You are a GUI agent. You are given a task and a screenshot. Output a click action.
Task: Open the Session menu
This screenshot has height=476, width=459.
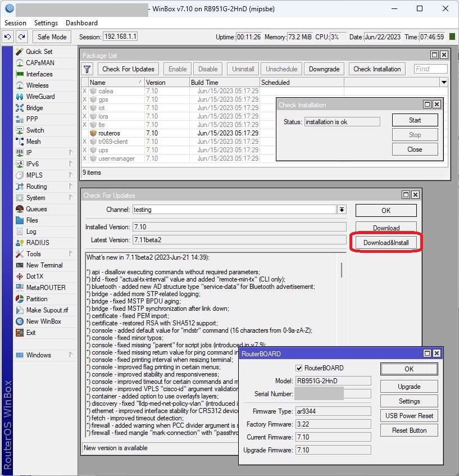click(15, 23)
